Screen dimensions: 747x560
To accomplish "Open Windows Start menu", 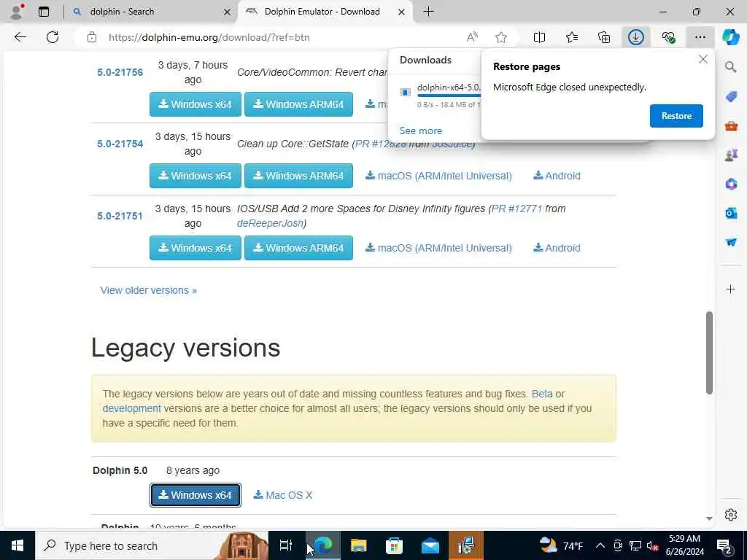I will tap(18, 545).
